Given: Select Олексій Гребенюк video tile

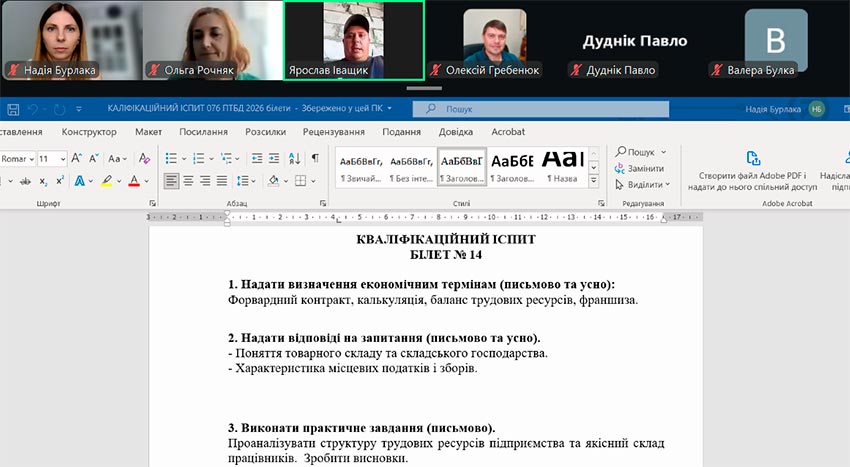Looking at the screenshot, I should 494,40.
